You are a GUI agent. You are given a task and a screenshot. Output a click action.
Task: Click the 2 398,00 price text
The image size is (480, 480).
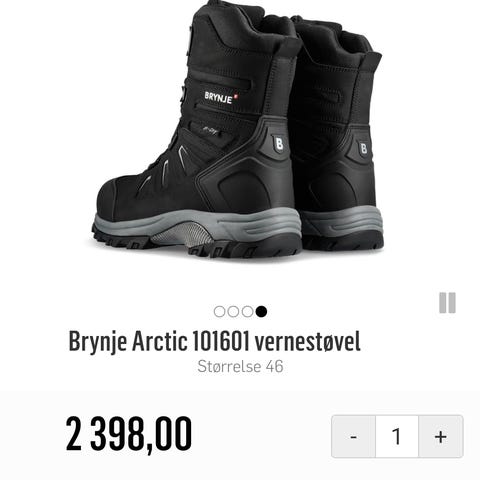click(x=129, y=435)
